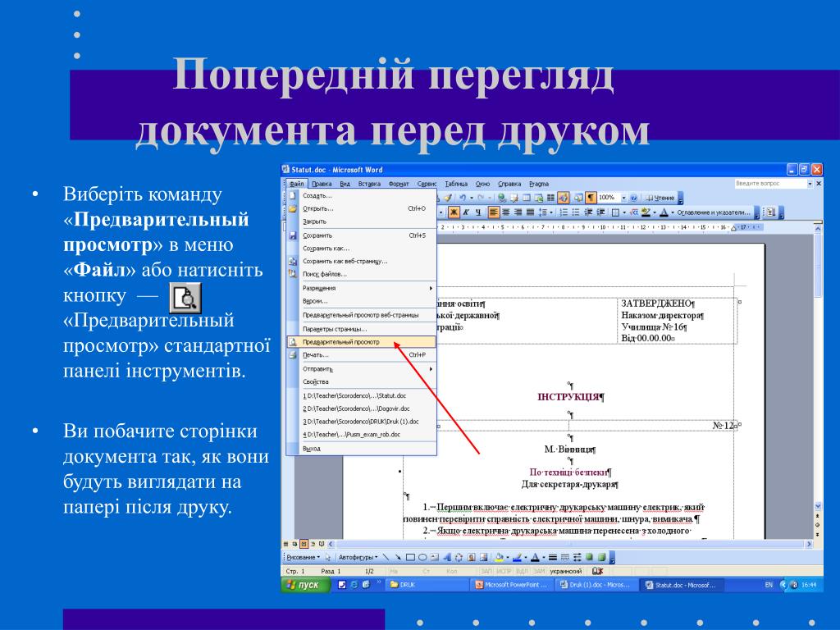The height and width of the screenshot is (630, 840).
Task: Toggle Show/Hide paragraph marks (¶)
Action: tap(591, 198)
